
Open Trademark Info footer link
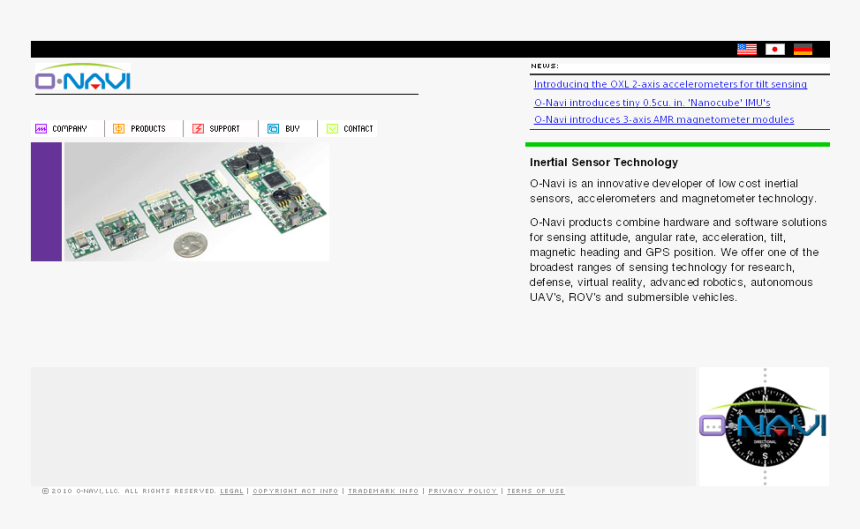pyautogui.click(x=383, y=491)
